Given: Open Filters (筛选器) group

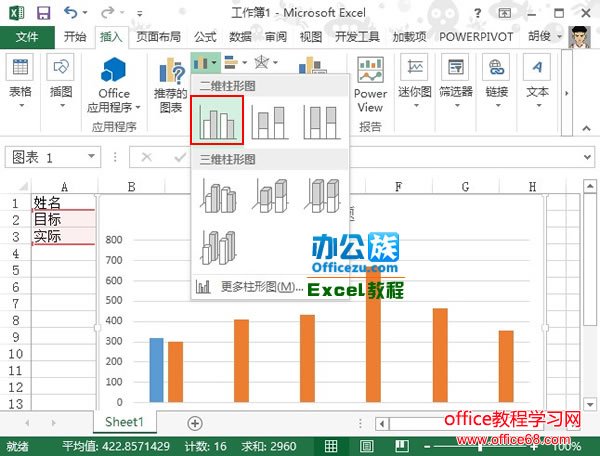Looking at the screenshot, I should click(456, 80).
